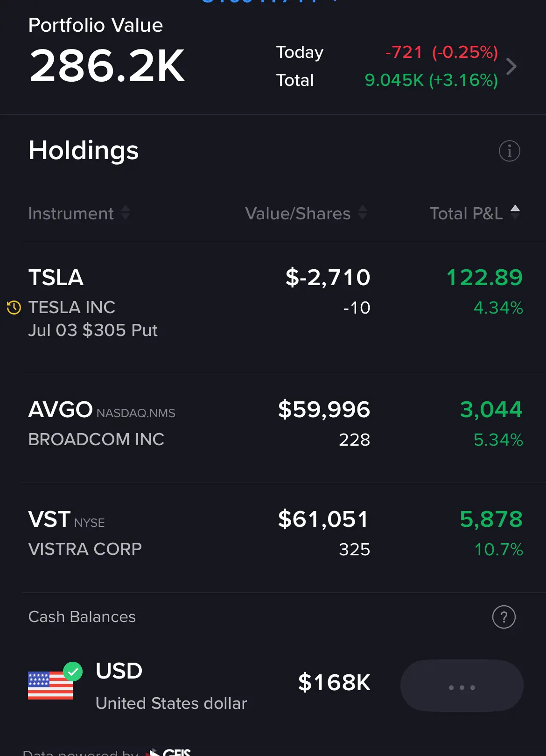
Task: Tap AVGO total P&L 3,044 value
Action: pyautogui.click(x=491, y=410)
